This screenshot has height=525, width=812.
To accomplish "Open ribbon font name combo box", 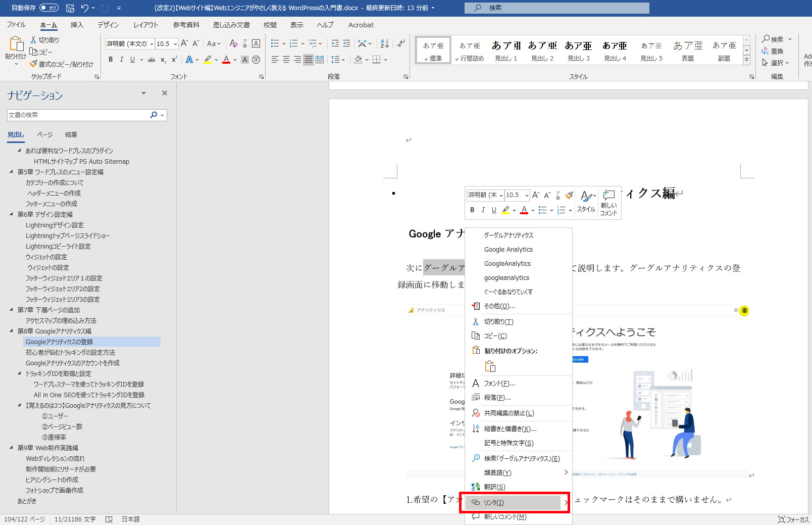I will (129, 44).
